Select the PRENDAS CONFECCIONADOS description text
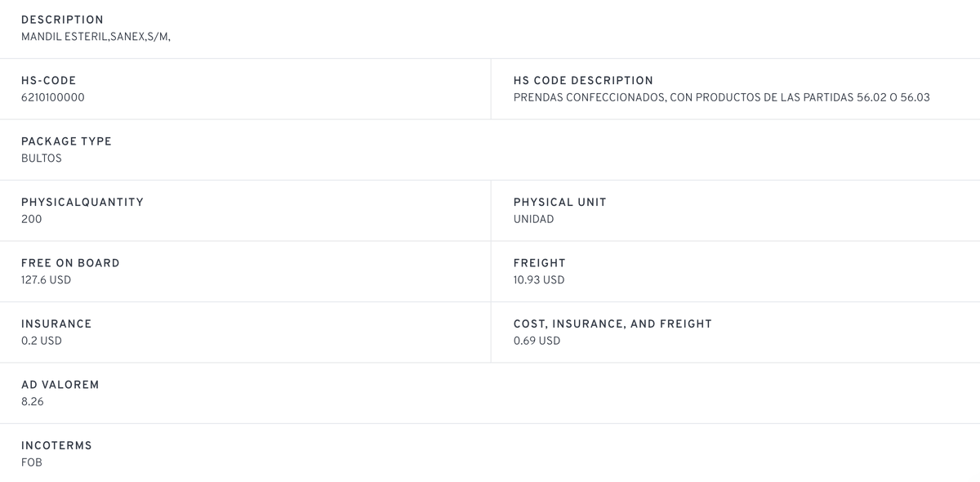Screen dimensions: 980x482 [721, 97]
